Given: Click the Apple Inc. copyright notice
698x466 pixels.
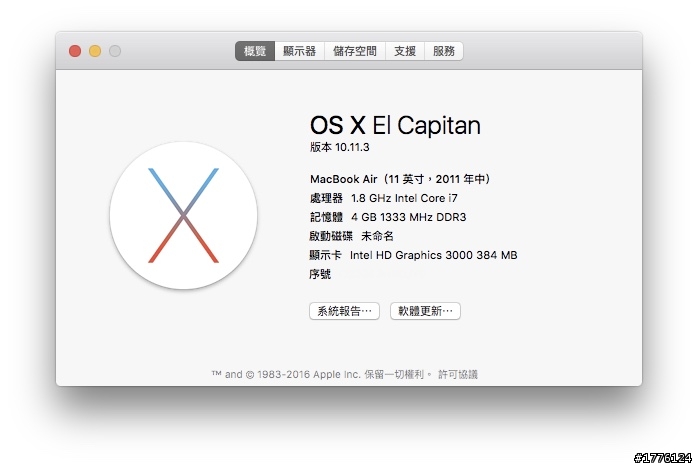Looking at the screenshot, I should click(x=321, y=374).
